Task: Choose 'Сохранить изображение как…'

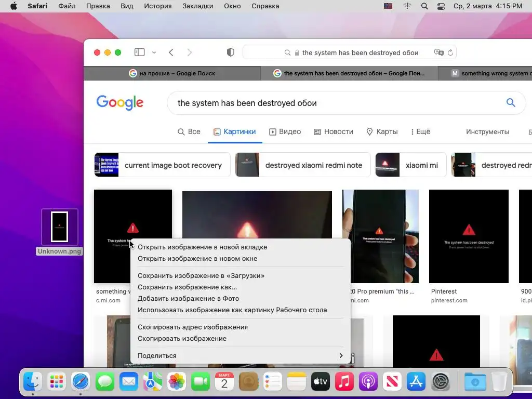Action: tap(240, 287)
